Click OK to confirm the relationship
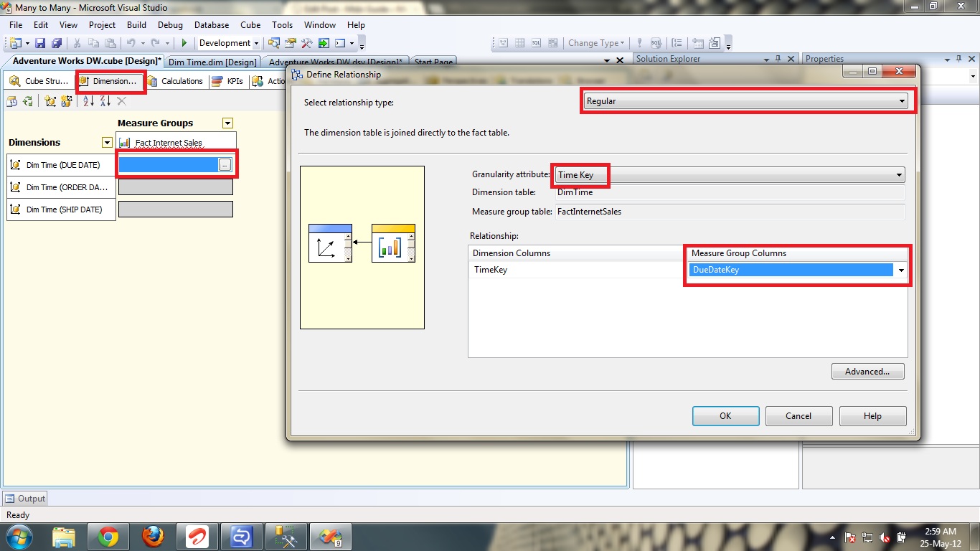980x551 pixels. click(725, 415)
